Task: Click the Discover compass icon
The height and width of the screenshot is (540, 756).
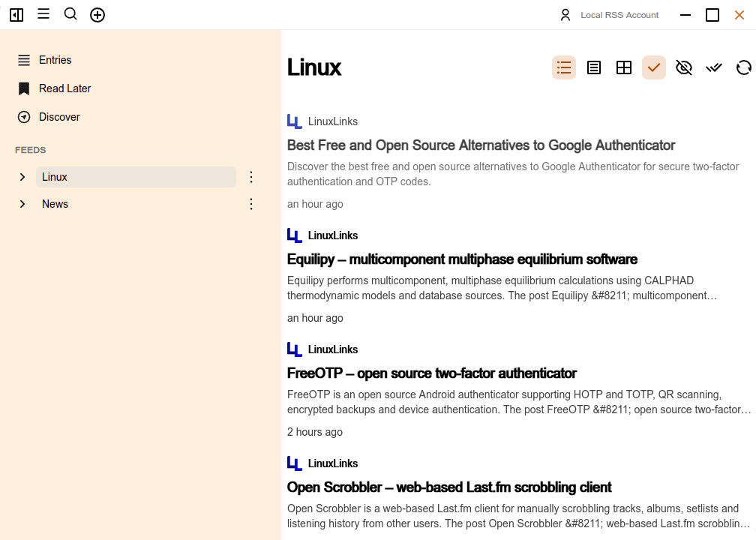Action: tap(24, 117)
